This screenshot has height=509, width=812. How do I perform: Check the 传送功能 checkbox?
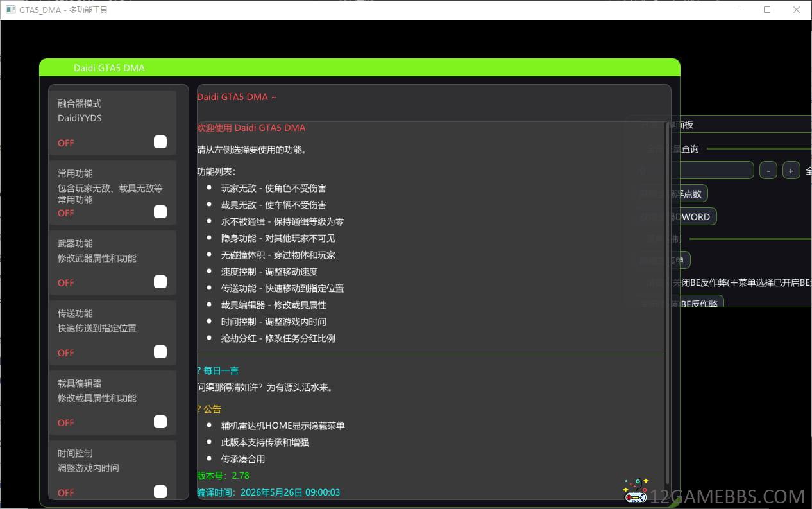(x=160, y=352)
